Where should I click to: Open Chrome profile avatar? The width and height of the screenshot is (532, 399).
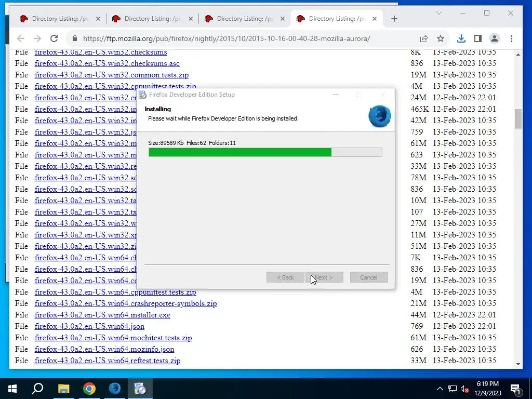point(495,38)
